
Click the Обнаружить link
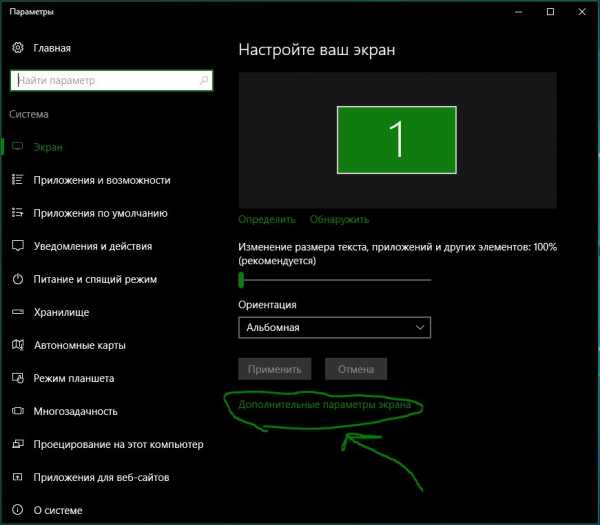[339, 220]
